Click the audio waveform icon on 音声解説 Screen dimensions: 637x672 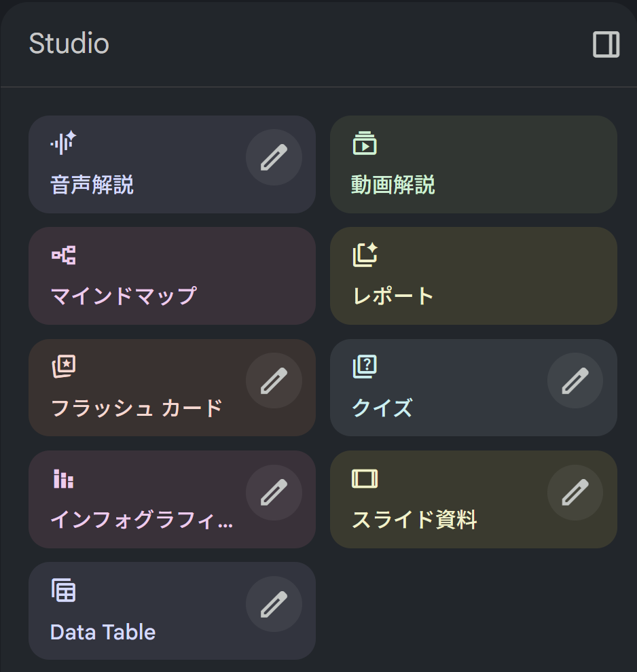(x=63, y=143)
